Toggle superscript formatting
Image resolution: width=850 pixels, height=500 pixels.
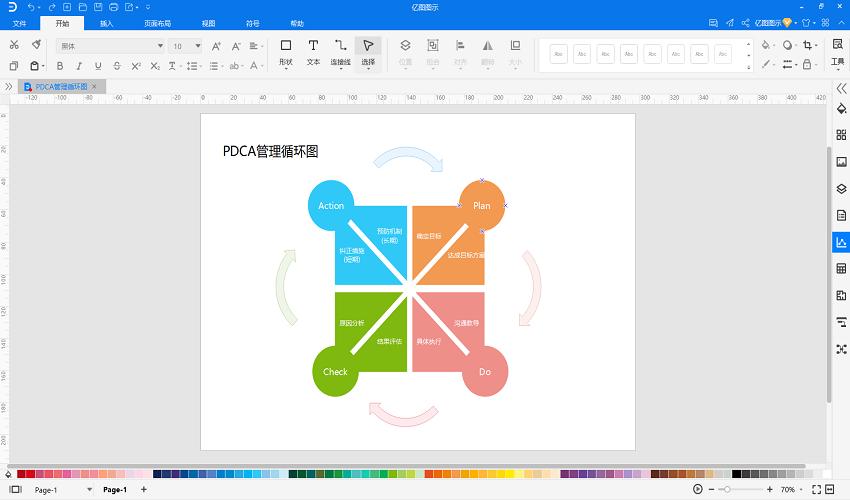tap(136, 66)
